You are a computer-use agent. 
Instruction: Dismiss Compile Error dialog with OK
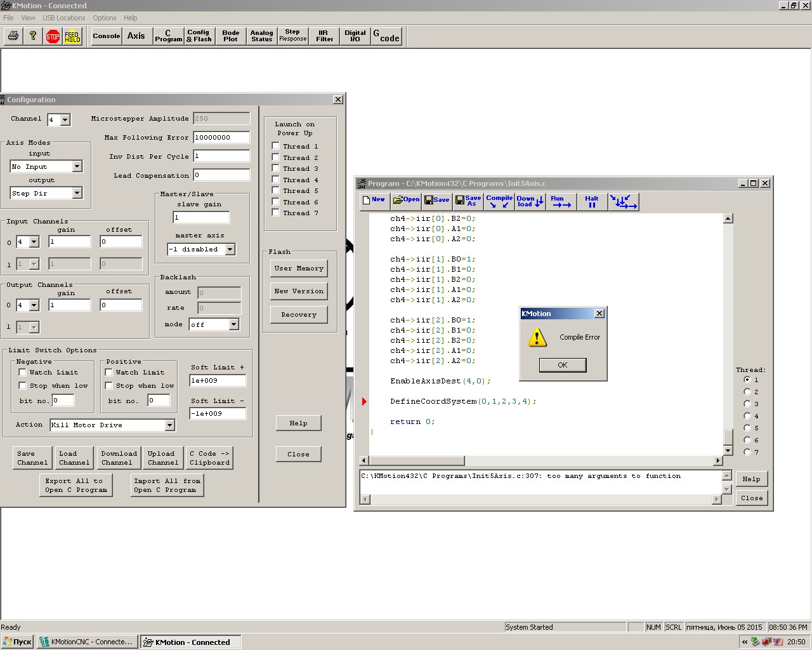point(562,365)
